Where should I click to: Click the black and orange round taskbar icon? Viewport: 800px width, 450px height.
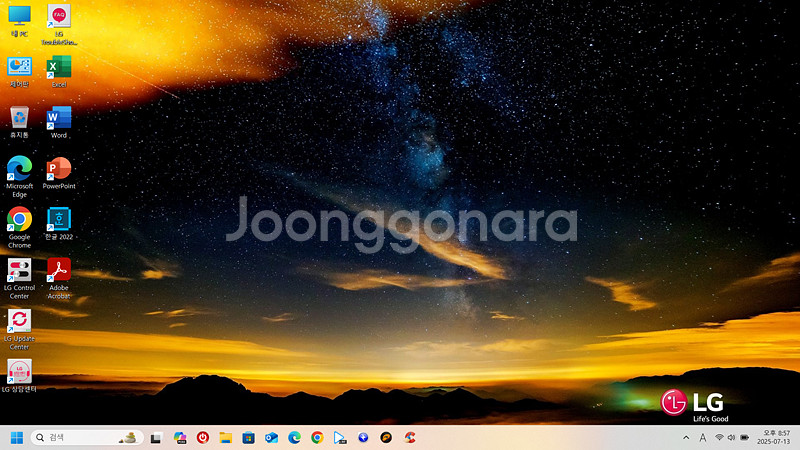coord(386,438)
